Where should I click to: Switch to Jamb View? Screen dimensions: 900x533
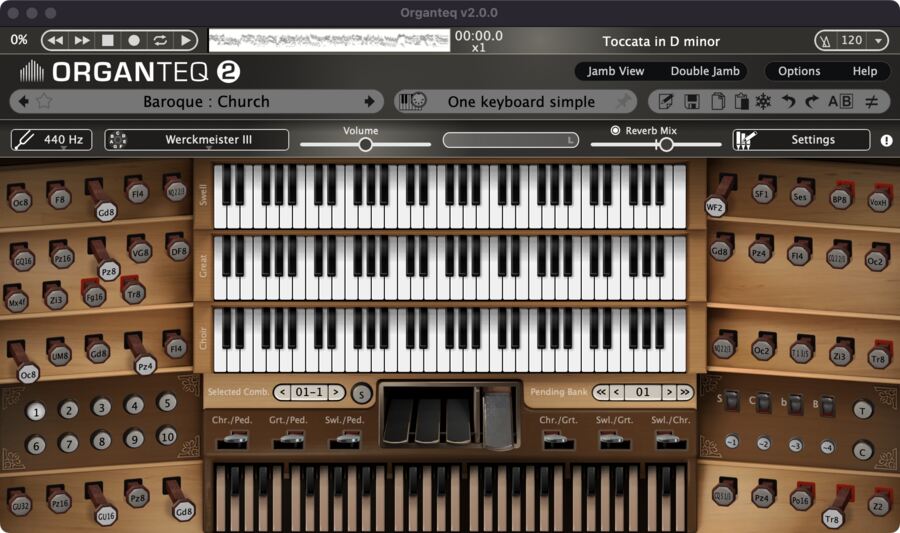pos(615,71)
